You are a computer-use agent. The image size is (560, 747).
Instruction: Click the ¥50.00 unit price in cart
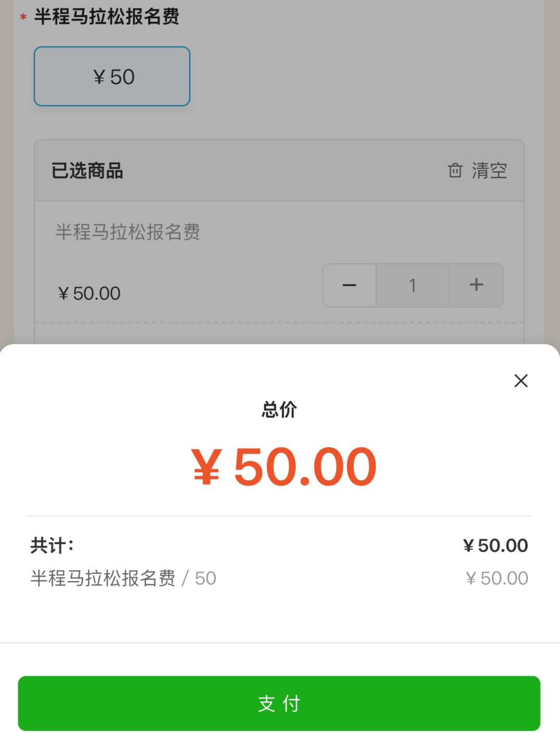(x=89, y=293)
